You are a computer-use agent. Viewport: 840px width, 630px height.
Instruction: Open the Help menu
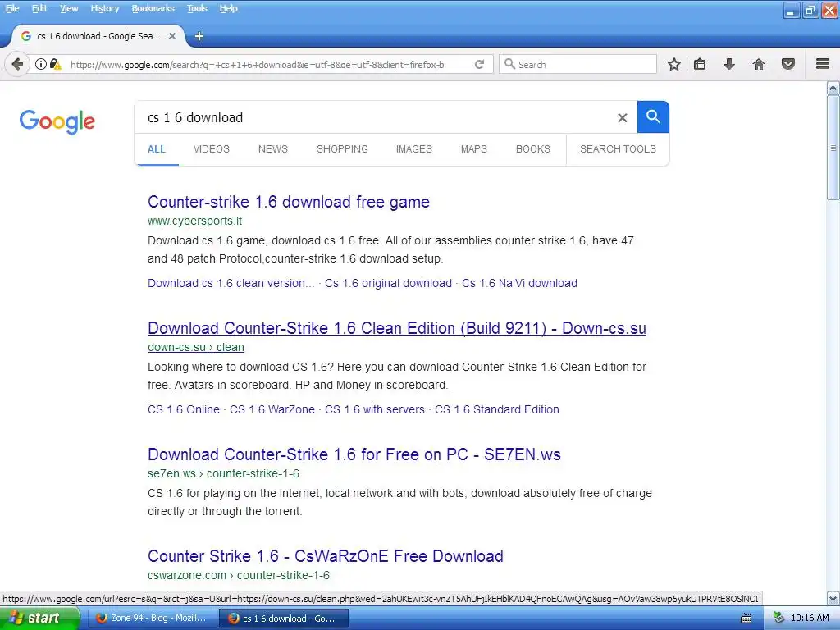pyautogui.click(x=228, y=8)
